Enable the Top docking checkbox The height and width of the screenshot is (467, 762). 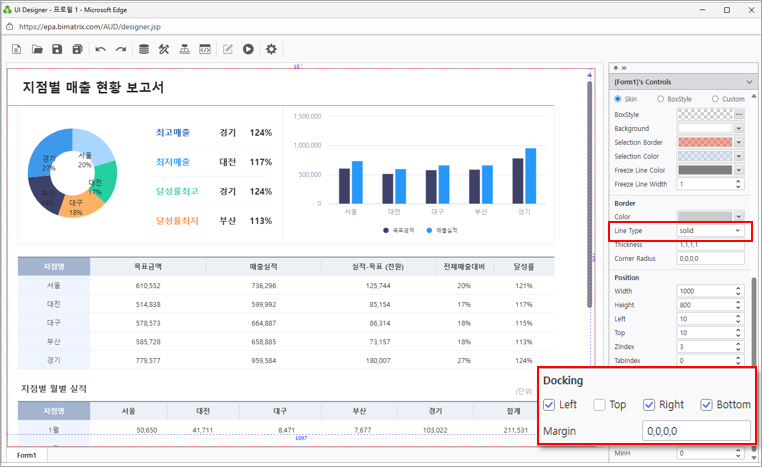[599, 405]
